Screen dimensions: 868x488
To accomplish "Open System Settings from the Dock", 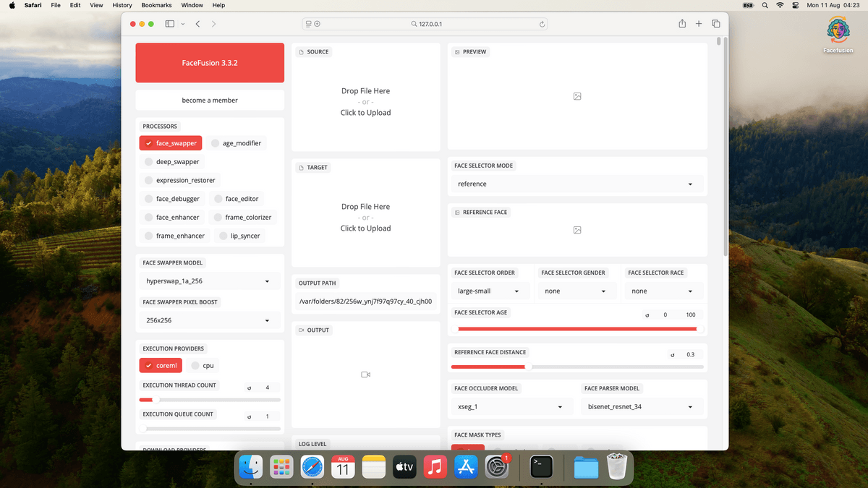I will 496,467.
